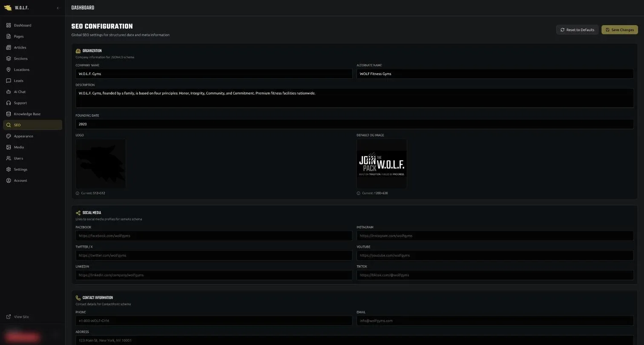The height and width of the screenshot is (345, 644).
Task: Navigate to the Locations menu item
Action: click(32, 70)
